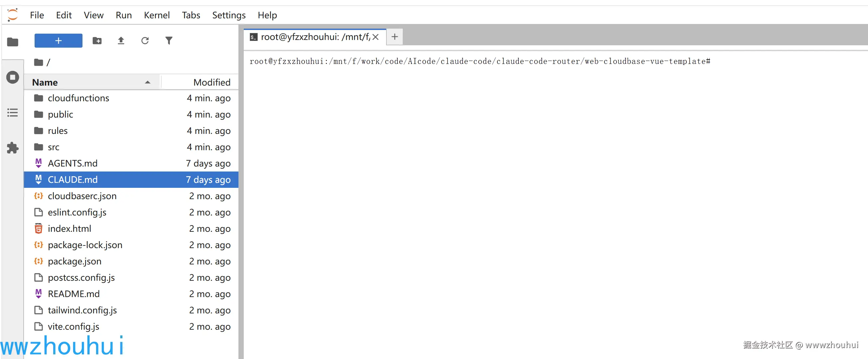Viewport: 868px width, 359px height.
Task: Close the terminal tab
Action: [x=375, y=37]
